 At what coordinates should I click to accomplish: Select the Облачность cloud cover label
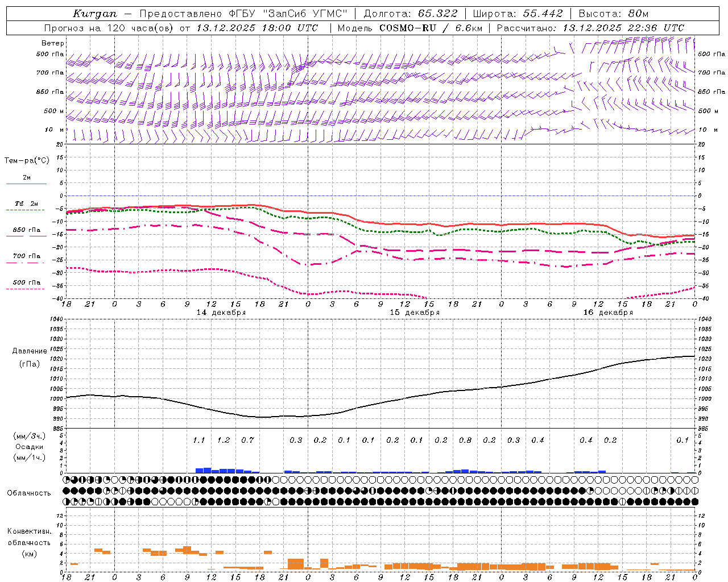(x=29, y=493)
